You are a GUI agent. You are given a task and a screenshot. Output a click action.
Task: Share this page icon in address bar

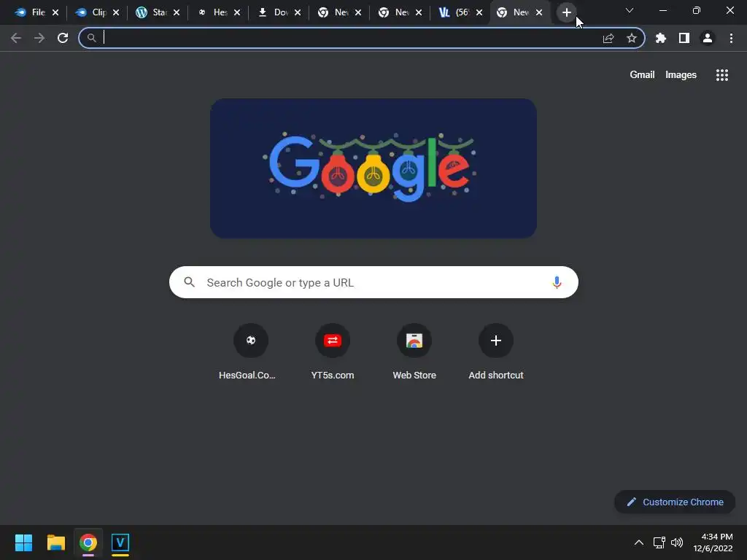(x=608, y=38)
